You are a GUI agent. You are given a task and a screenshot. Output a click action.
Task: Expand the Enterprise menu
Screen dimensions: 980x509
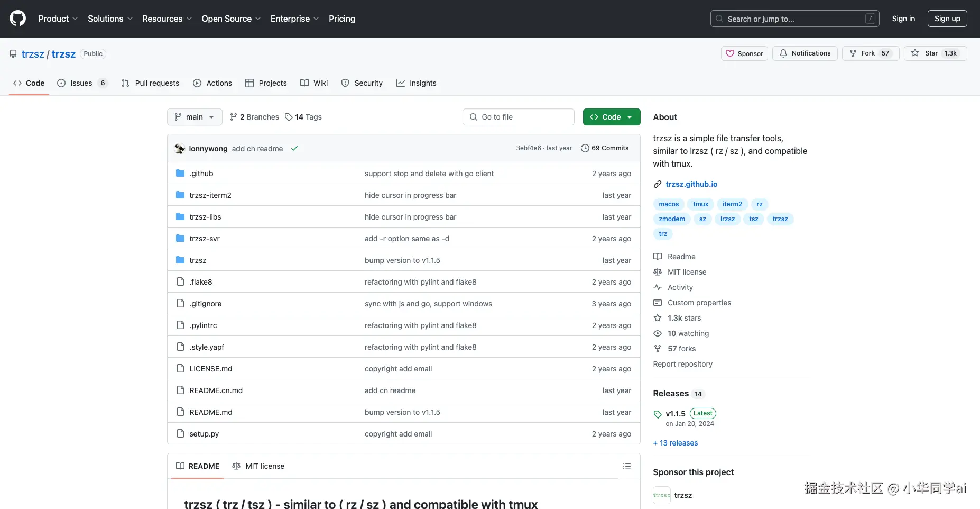point(294,19)
